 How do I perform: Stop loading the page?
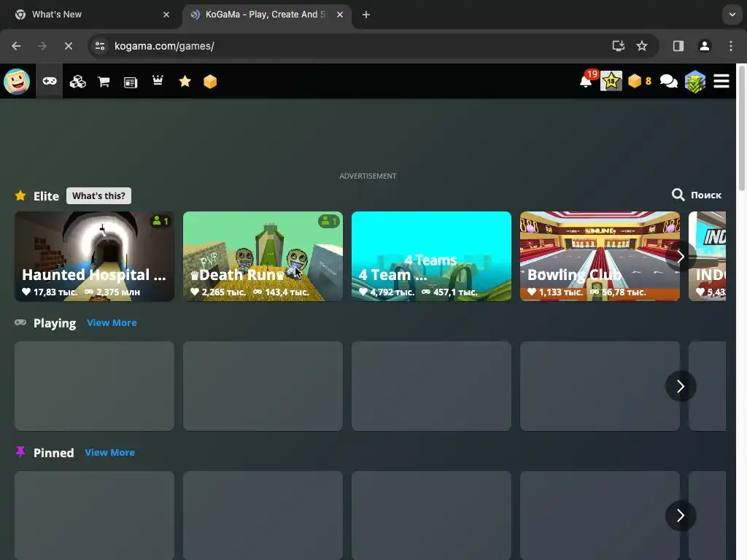(x=68, y=46)
